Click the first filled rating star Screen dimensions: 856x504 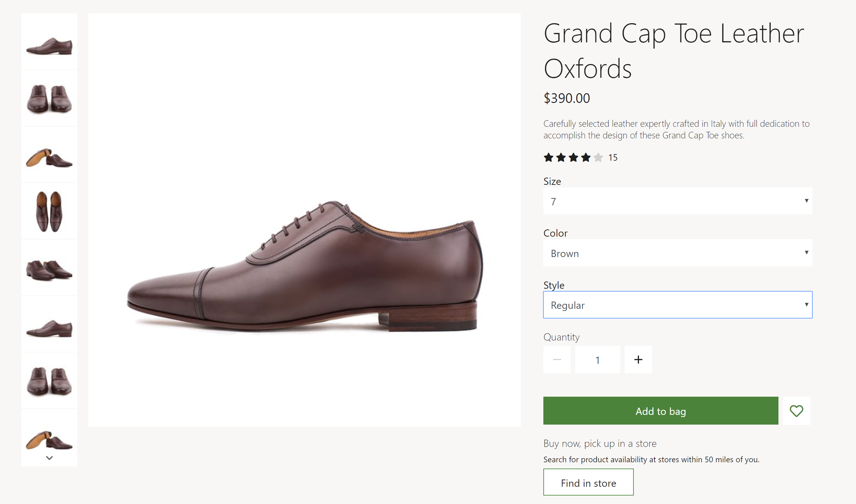548,157
